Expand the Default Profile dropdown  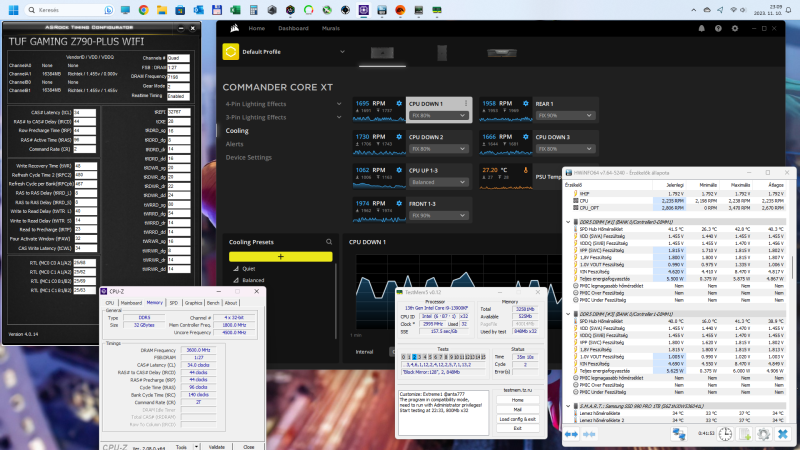tap(342, 52)
